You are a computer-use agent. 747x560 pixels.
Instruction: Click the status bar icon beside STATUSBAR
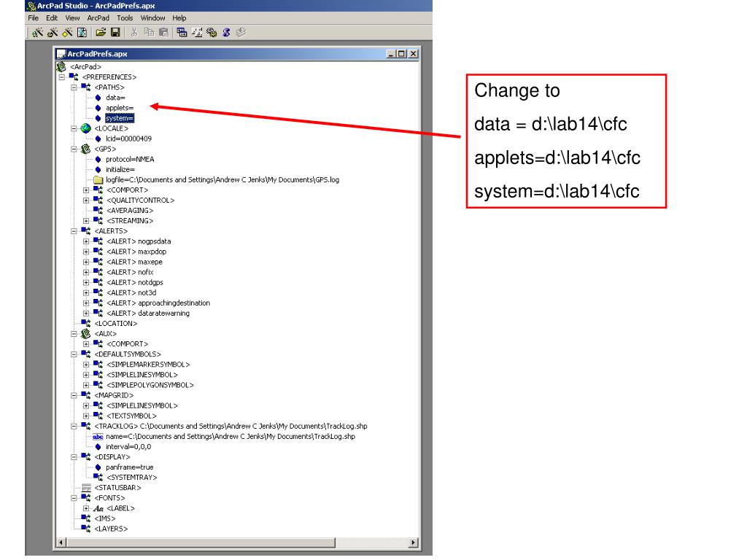[x=86, y=488]
